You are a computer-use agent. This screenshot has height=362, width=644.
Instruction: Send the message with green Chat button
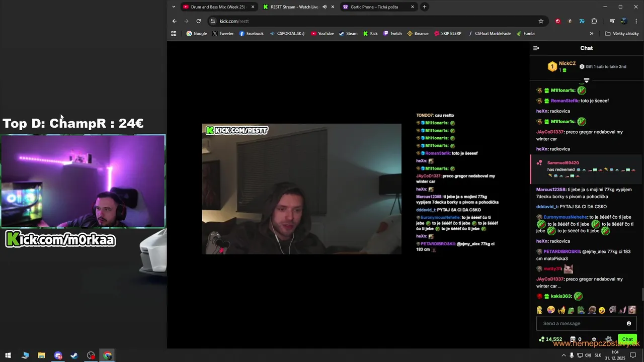click(x=627, y=339)
